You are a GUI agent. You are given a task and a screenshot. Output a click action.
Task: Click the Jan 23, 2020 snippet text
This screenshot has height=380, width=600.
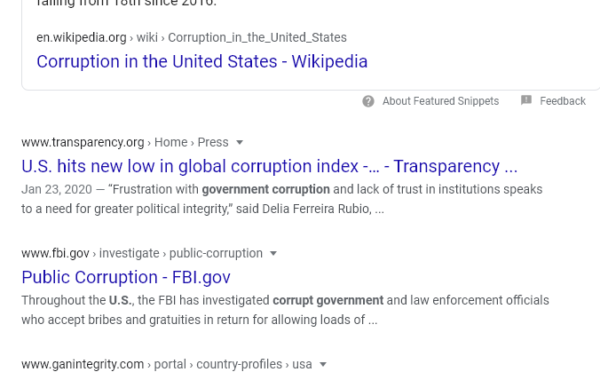point(282,199)
